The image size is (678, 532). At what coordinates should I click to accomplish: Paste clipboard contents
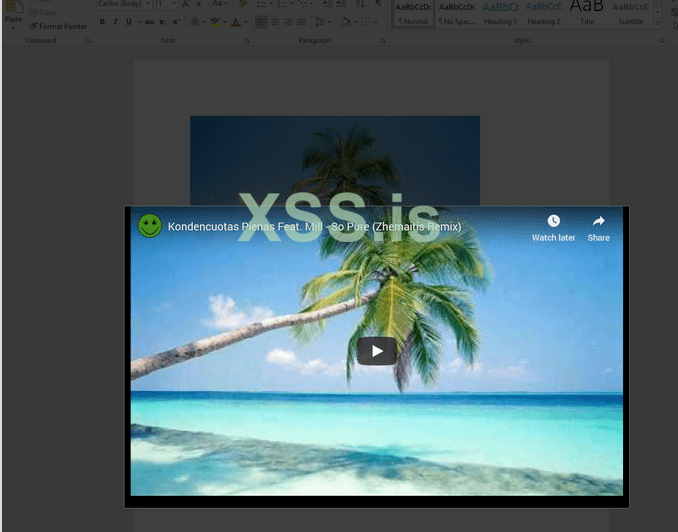(13, 11)
